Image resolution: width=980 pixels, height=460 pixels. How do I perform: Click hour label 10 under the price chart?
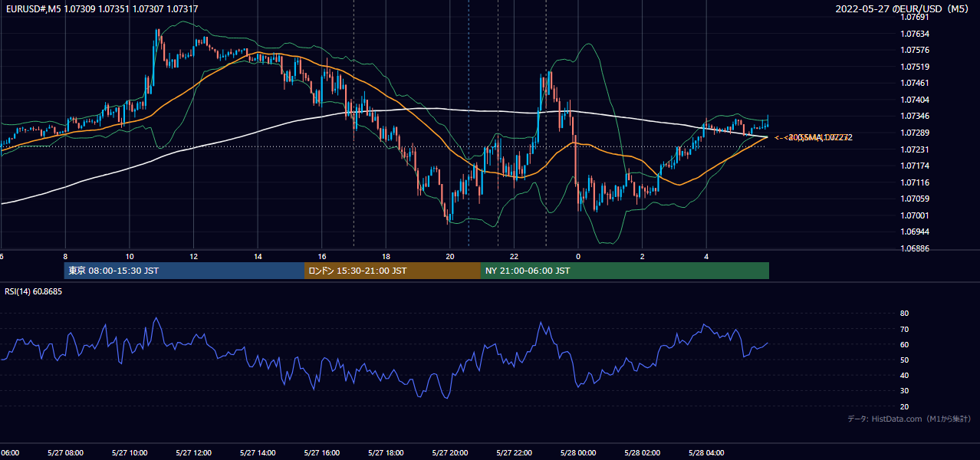[130, 257]
